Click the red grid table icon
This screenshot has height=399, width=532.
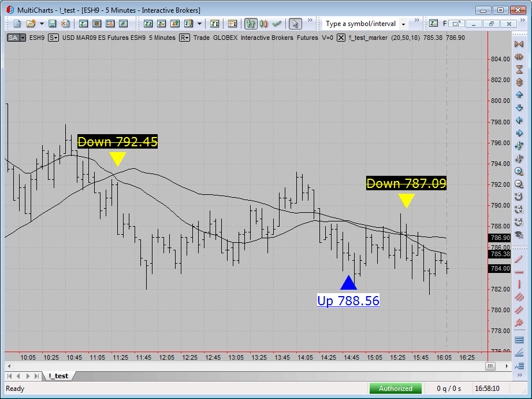point(232,24)
